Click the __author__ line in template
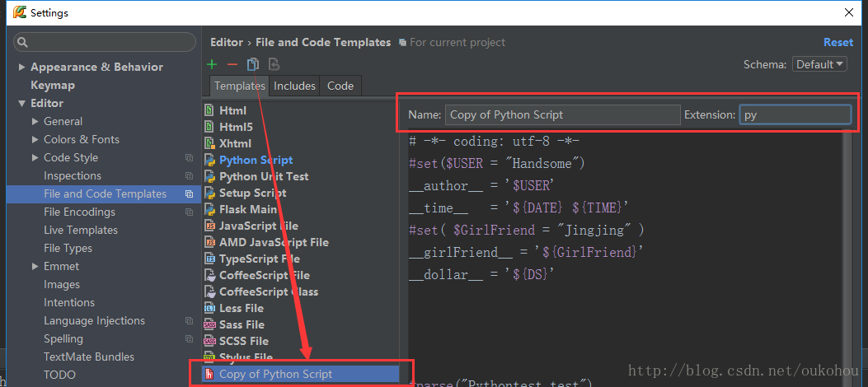Screen dimensions: 868x387 pyautogui.click(x=481, y=186)
